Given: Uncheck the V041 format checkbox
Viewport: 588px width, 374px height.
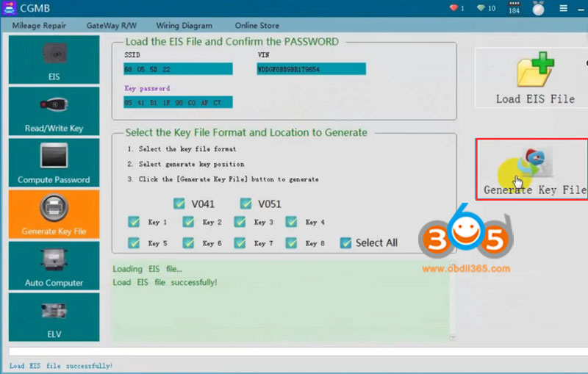Looking at the screenshot, I should coord(179,204).
